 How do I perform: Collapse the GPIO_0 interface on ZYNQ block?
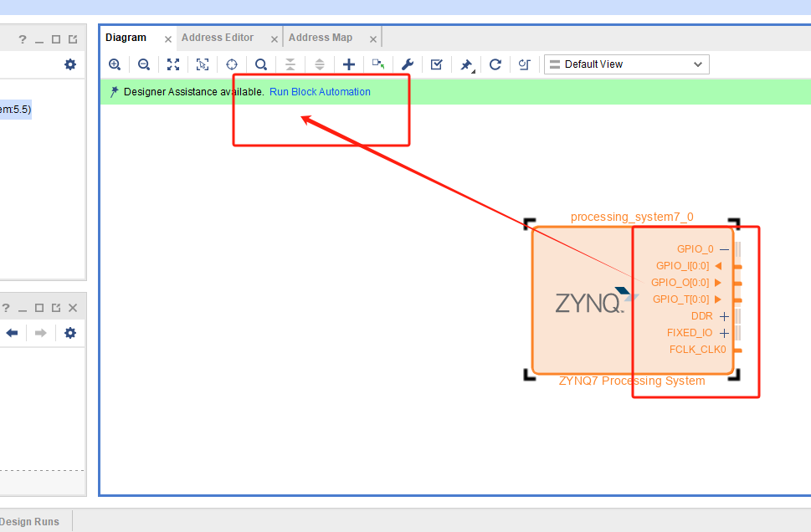(724, 250)
